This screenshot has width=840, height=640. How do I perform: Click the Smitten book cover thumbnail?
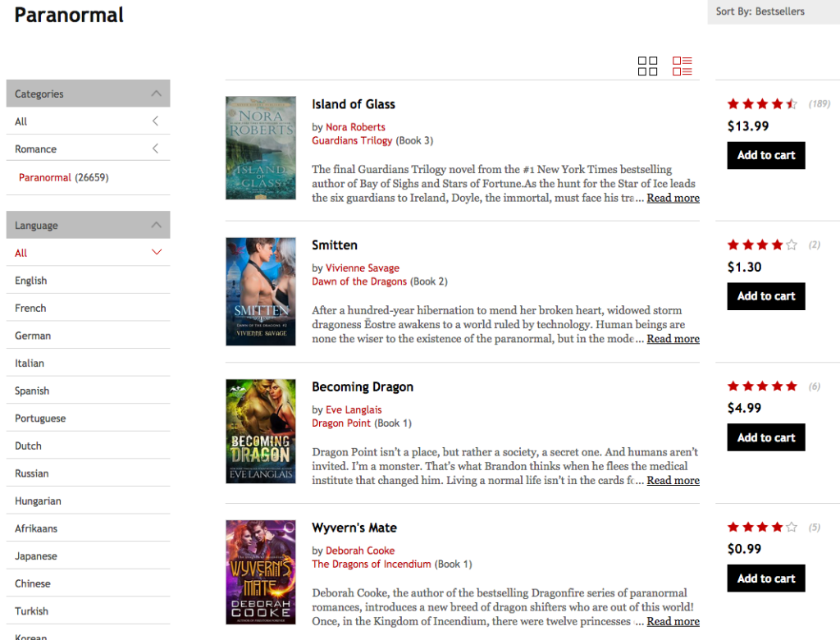(x=260, y=290)
